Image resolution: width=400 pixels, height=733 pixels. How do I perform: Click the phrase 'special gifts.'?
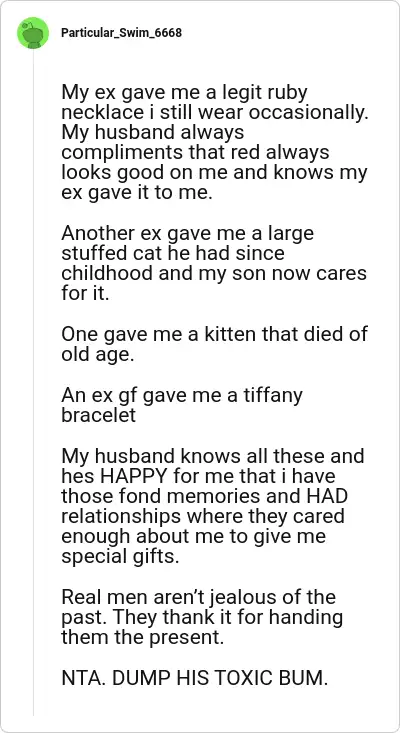(120, 558)
